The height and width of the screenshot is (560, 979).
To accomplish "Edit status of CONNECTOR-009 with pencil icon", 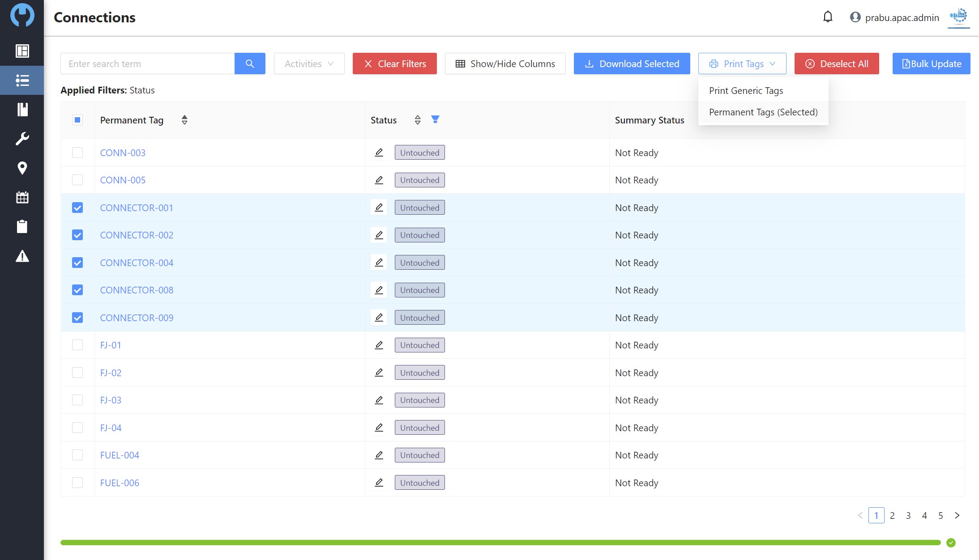I will [379, 318].
